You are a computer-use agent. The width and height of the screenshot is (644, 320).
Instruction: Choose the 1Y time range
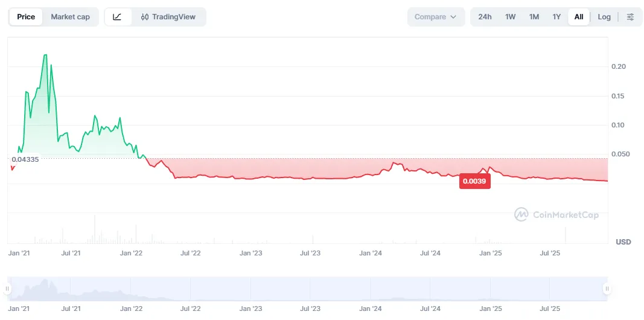click(x=556, y=17)
